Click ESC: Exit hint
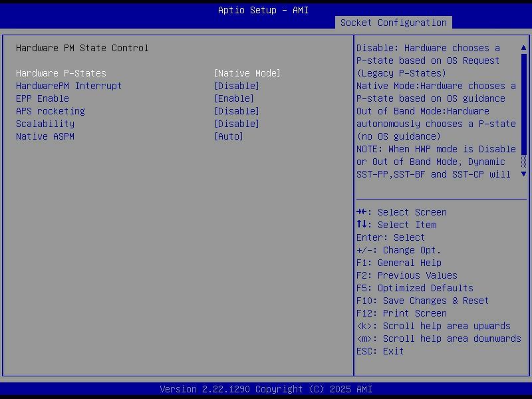The height and width of the screenshot is (399, 532). point(380,351)
